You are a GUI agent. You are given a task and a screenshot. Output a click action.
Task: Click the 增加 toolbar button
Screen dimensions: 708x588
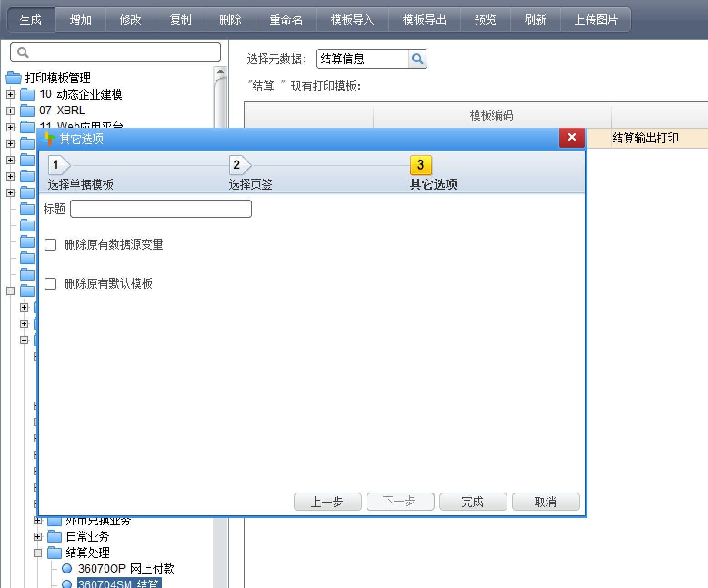pyautogui.click(x=81, y=20)
